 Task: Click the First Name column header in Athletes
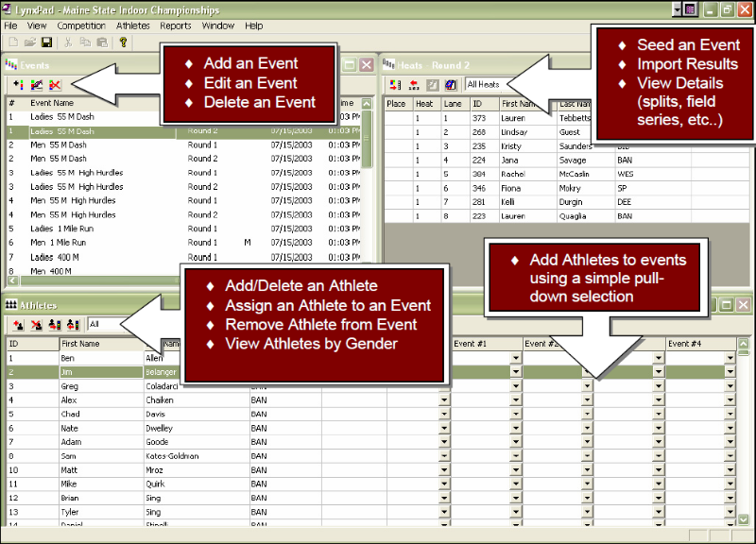80,344
